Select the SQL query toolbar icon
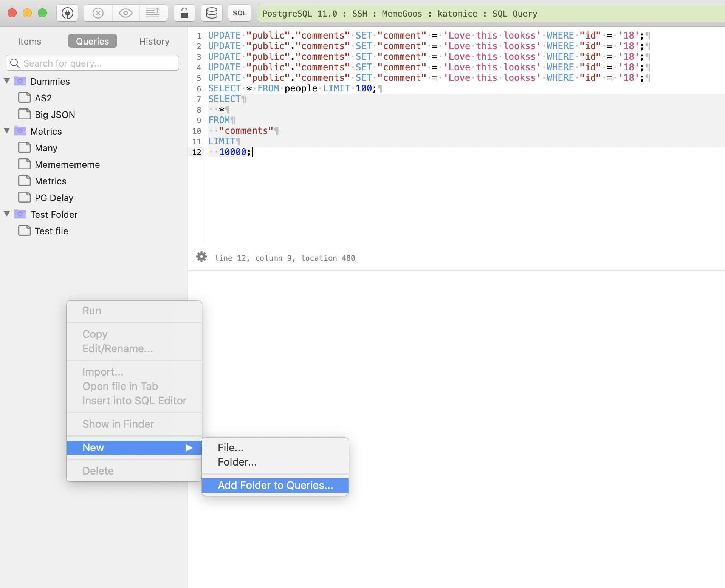 (239, 12)
